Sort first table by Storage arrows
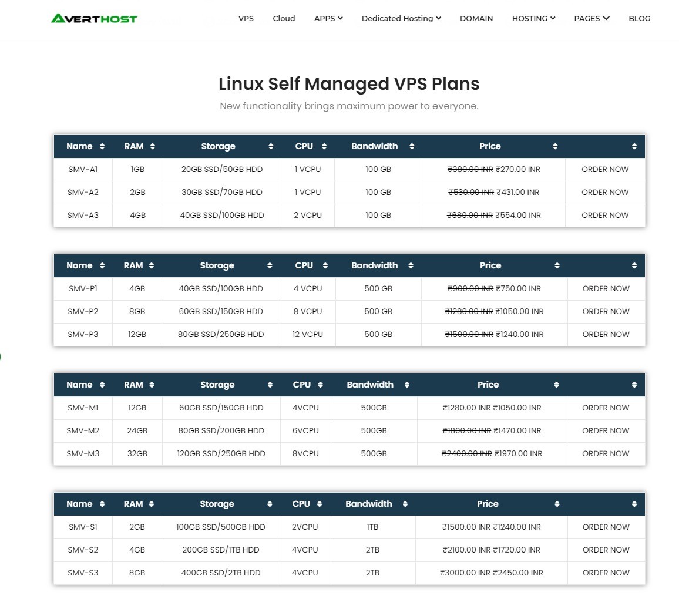679x616 pixels. coord(271,146)
